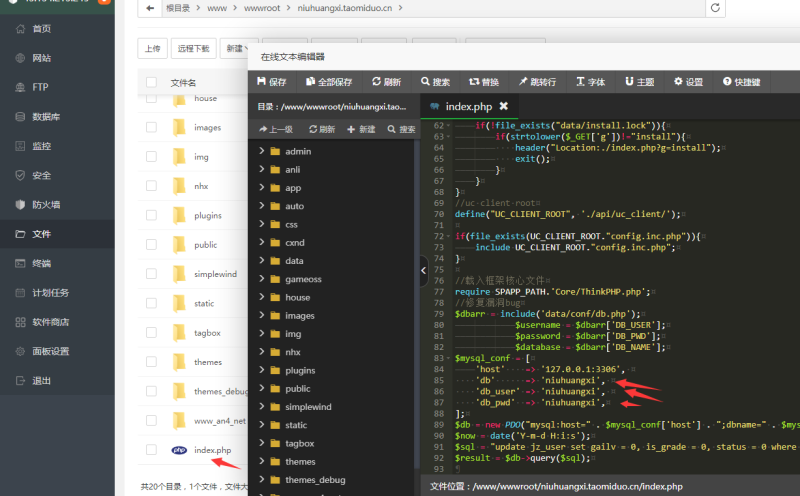Select the themes_debug folder in the editor tree

(x=315, y=480)
